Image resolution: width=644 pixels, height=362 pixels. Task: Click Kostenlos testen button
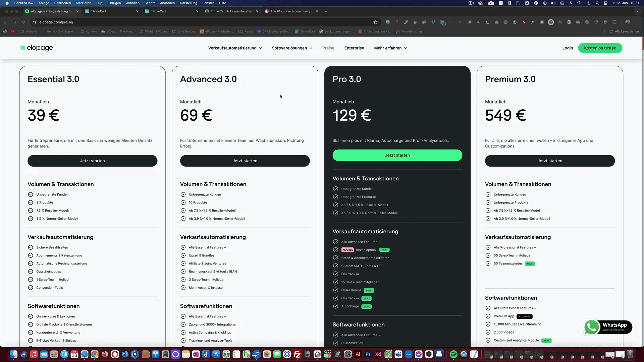(600, 48)
